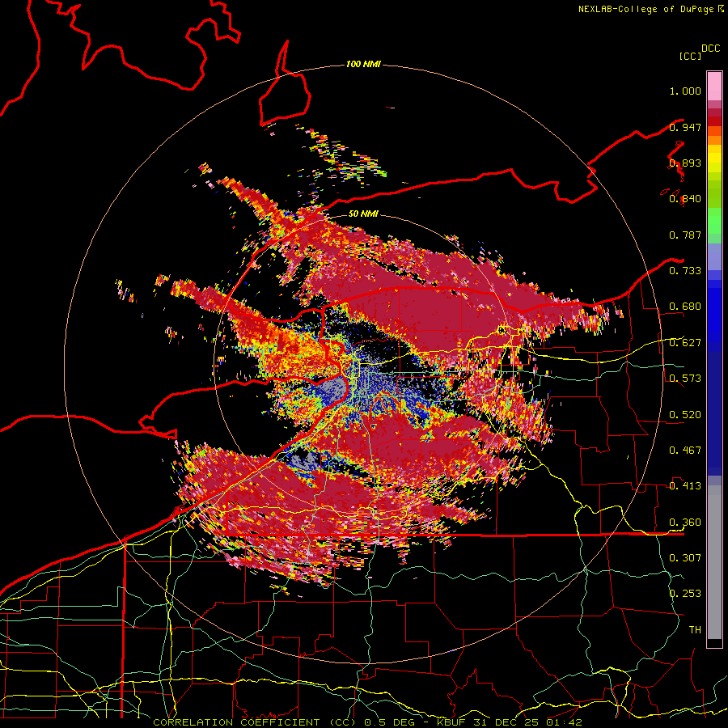
Task: Select the 1.000 scale value
Action: pyautogui.click(x=685, y=91)
